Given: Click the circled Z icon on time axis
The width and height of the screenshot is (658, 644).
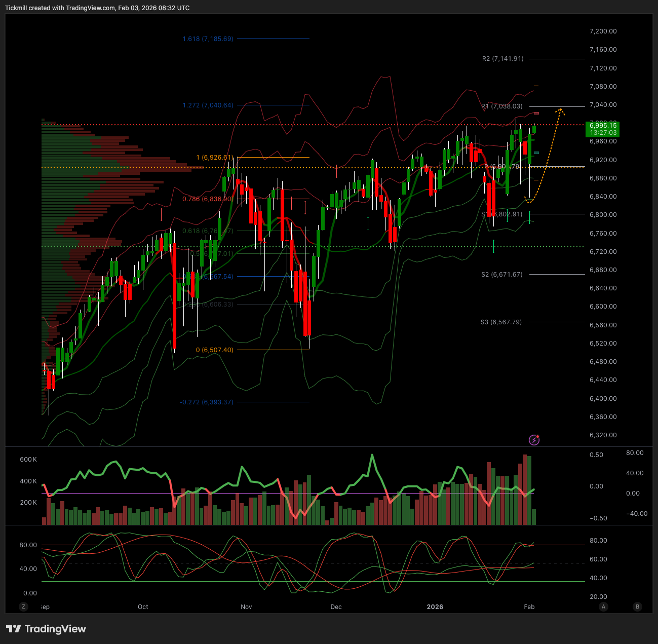Looking at the screenshot, I should click(23, 607).
